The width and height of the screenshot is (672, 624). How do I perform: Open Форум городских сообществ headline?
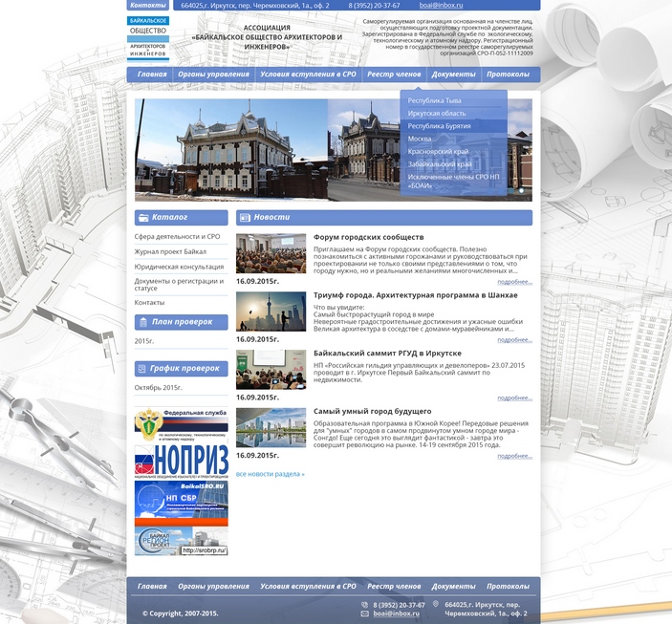pyautogui.click(x=369, y=237)
